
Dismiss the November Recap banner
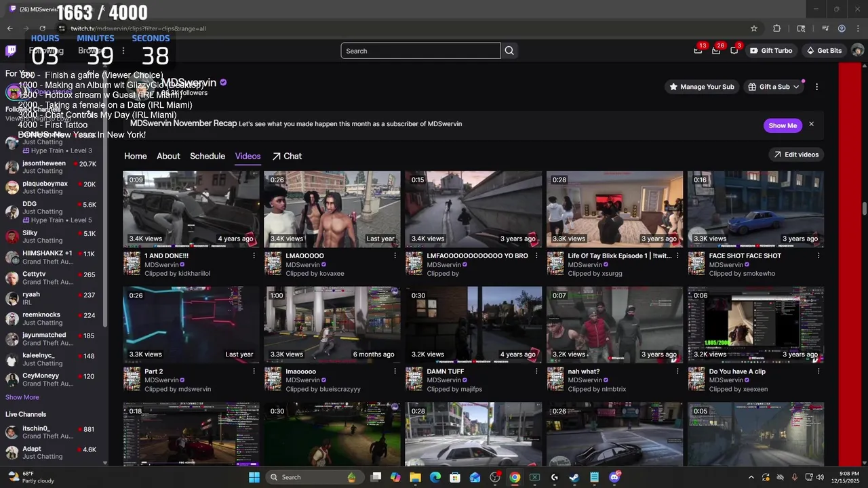[811, 125]
